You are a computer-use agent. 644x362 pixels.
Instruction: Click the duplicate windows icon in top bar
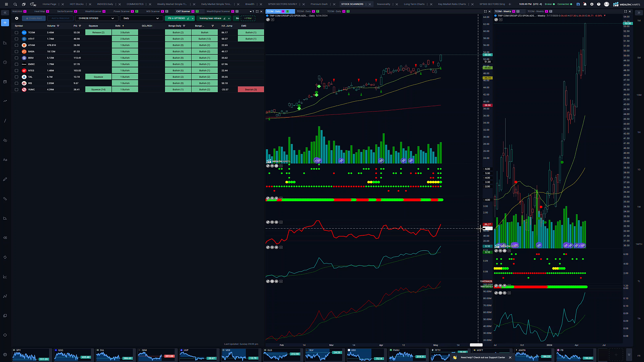tap(24, 4)
